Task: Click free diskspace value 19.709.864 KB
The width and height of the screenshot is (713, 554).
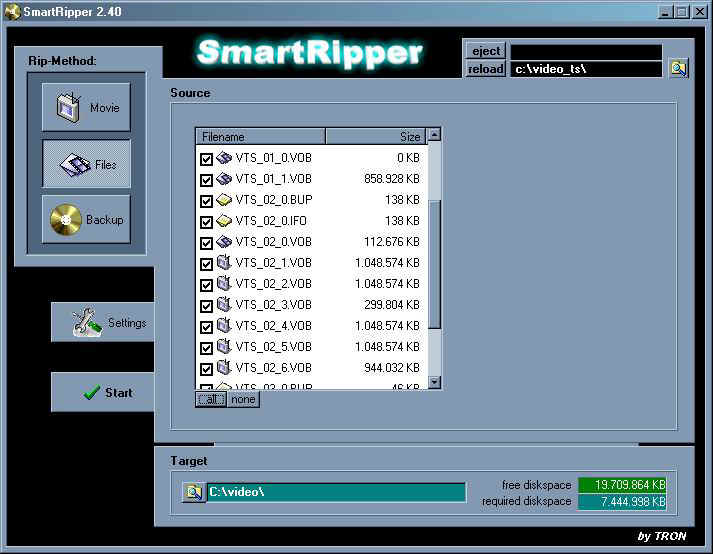Action: click(x=622, y=485)
